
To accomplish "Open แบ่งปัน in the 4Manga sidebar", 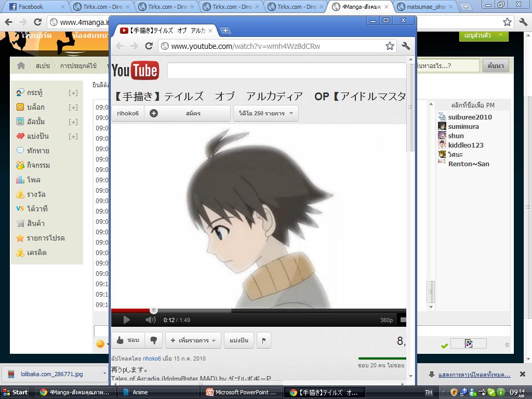I will [x=37, y=136].
